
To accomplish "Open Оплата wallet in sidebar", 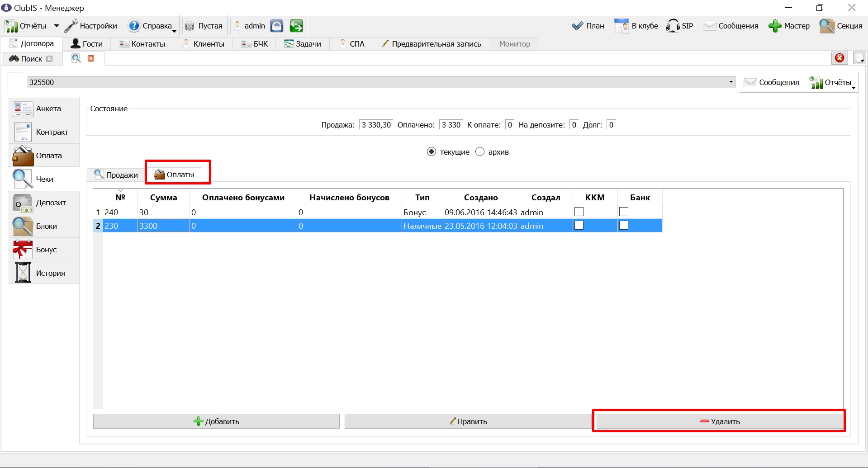I will tap(44, 156).
